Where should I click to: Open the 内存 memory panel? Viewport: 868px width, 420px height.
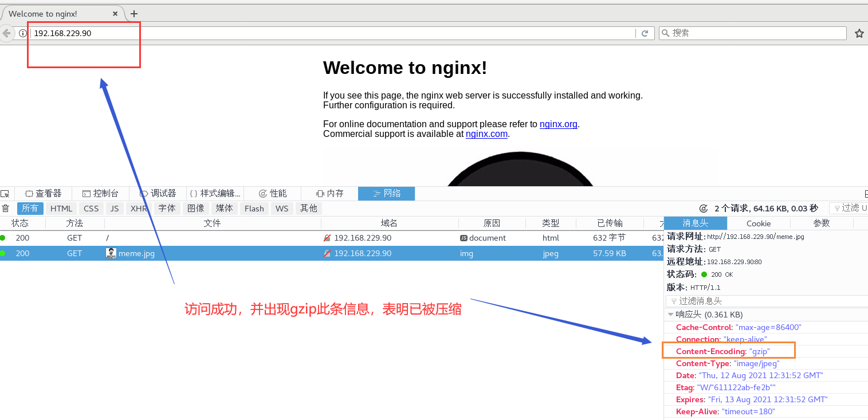[x=329, y=194]
